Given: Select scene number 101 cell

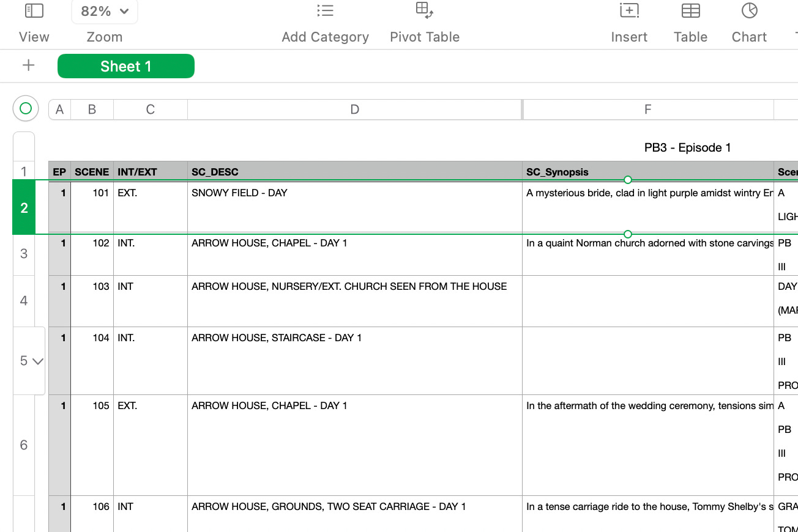Looking at the screenshot, I should tap(92, 208).
